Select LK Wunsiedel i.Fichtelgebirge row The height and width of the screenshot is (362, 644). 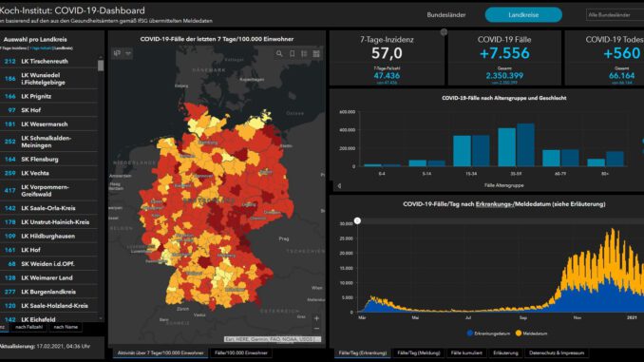pyautogui.click(x=48, y=79)
